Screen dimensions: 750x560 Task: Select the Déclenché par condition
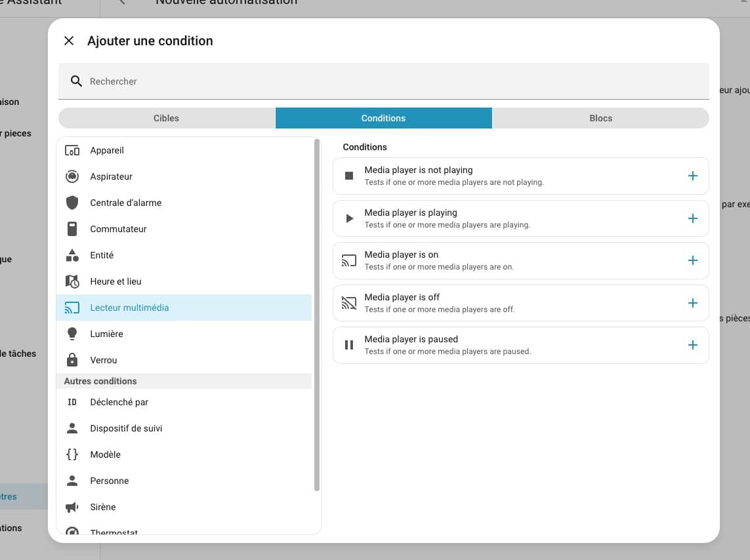119,402
